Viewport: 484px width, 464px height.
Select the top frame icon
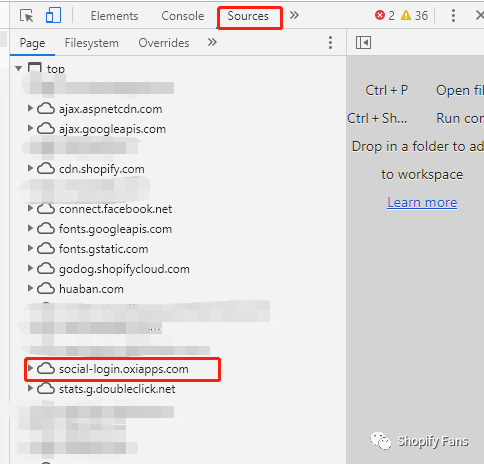pyautogui.click(x=35, y=67)
